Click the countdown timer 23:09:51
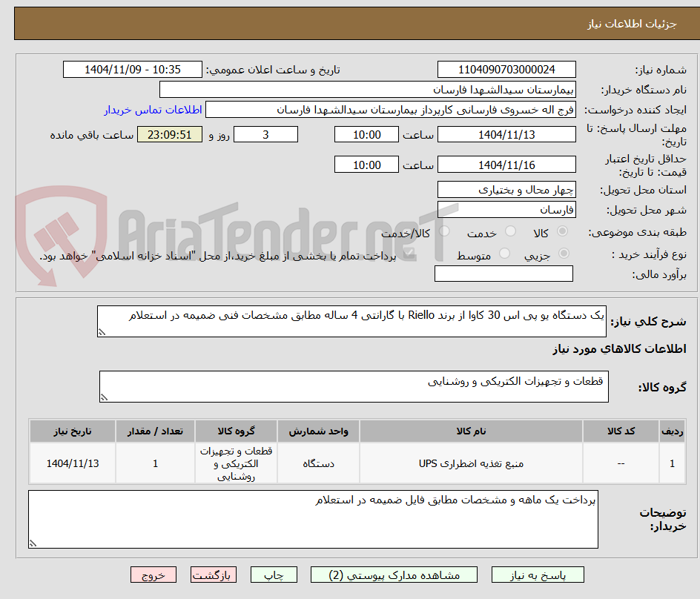 click(170, 134)
